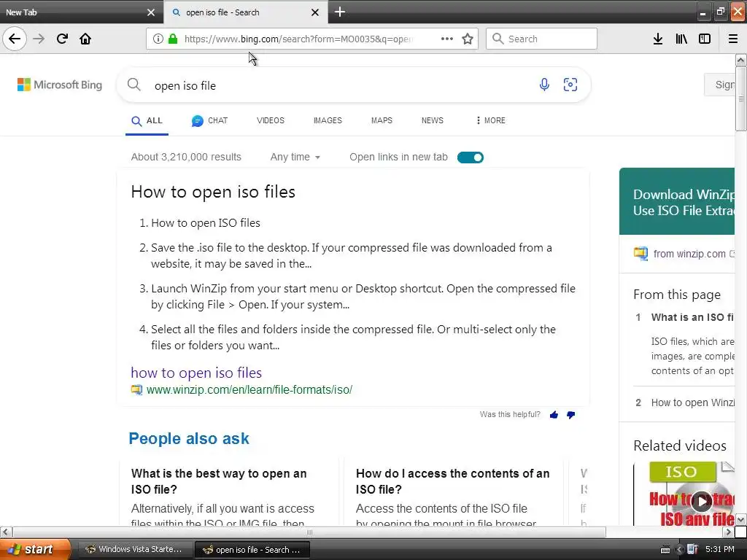
Task: Switch to Windows Vista Starter taskbar window
Action: click(x=135, y=550)
